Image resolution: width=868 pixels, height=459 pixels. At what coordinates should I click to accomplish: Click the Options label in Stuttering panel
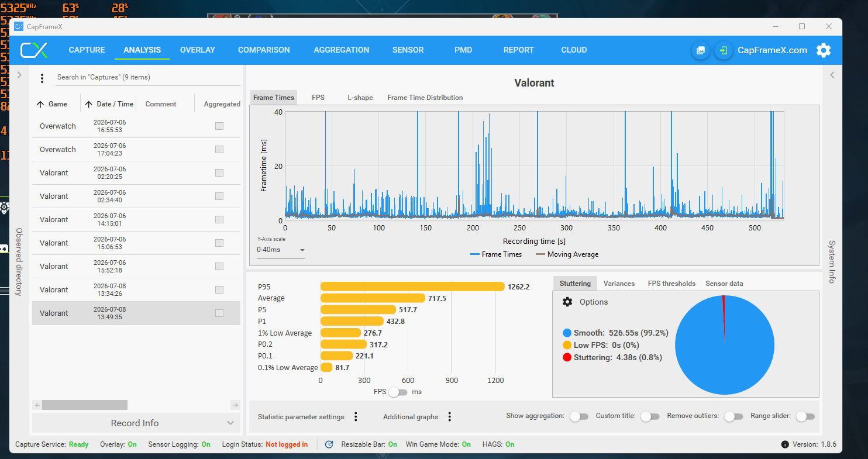[x=594, y=302]
